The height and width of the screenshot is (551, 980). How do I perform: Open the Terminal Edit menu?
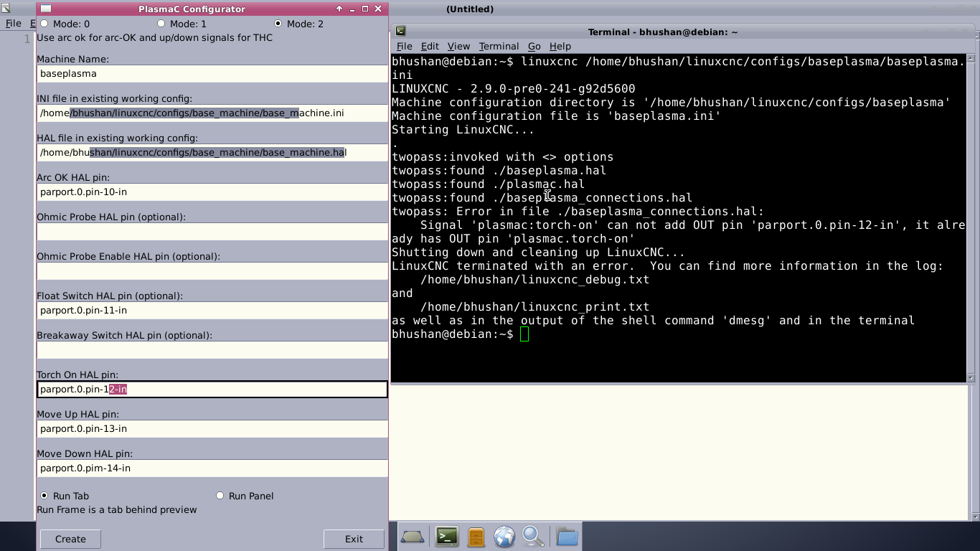(430, 46)
